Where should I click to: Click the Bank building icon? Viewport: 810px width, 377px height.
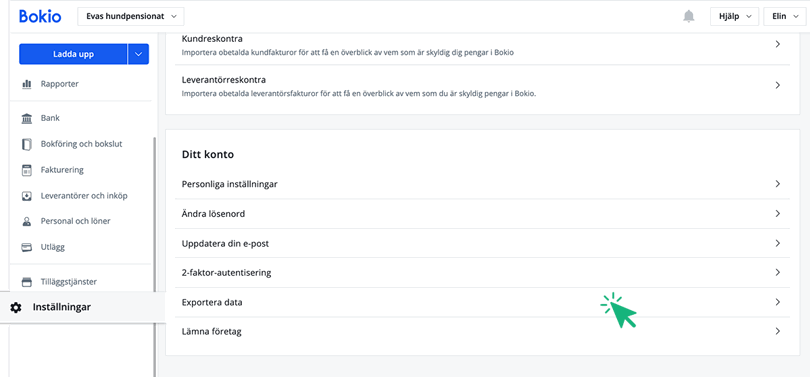26,118
